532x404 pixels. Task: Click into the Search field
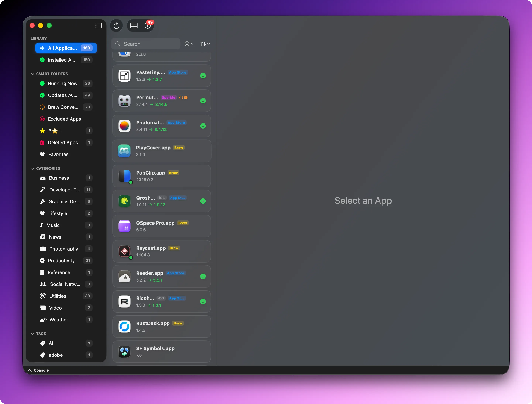click(x=146, y=44)
